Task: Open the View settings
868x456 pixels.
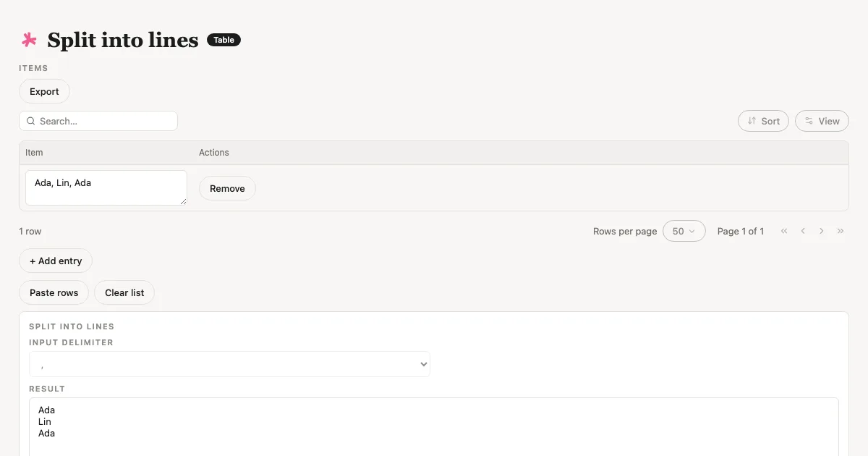Action: tap(822, 121)
